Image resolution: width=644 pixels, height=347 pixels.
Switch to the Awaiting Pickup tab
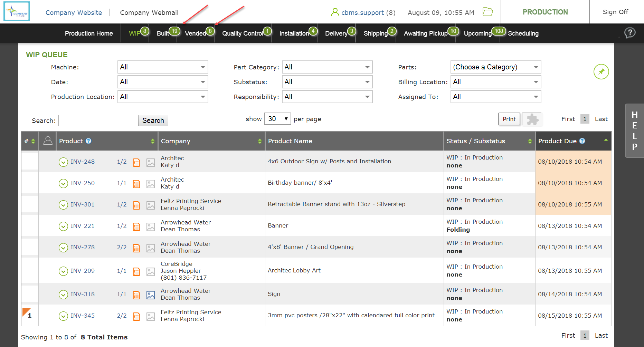point(426,33)
